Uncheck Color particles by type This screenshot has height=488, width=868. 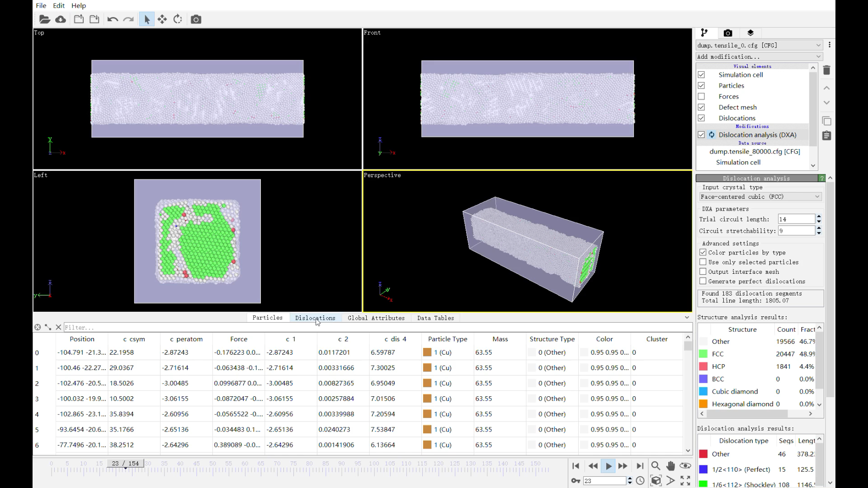(703, 253)
